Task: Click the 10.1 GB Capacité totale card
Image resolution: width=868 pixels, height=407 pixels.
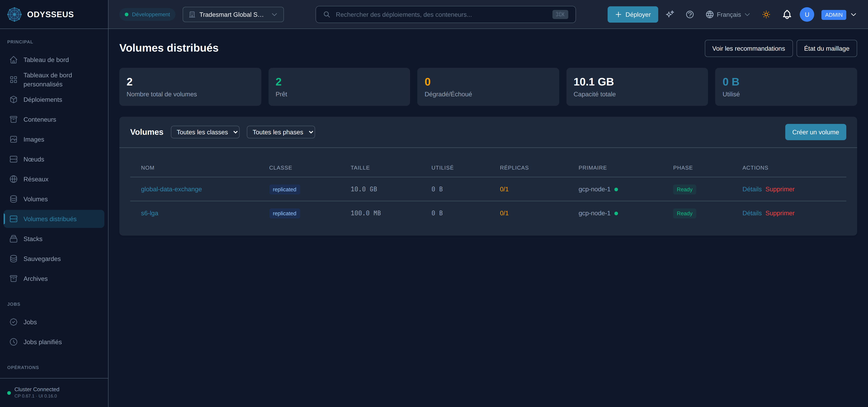Action: click(x=637, y=87)
